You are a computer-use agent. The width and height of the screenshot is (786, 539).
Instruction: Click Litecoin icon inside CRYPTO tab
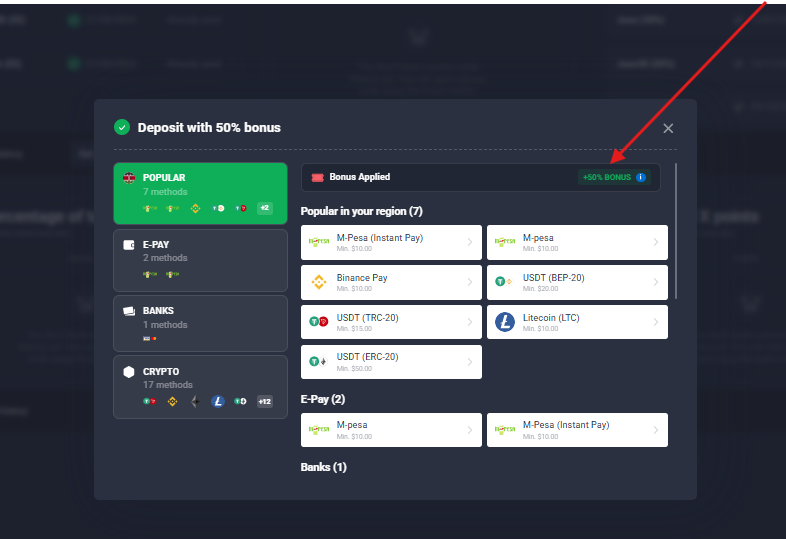[218, 401]
